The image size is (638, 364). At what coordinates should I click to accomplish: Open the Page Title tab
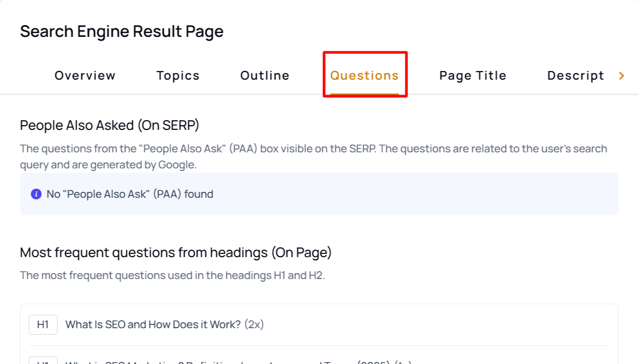tap(473, 75)
